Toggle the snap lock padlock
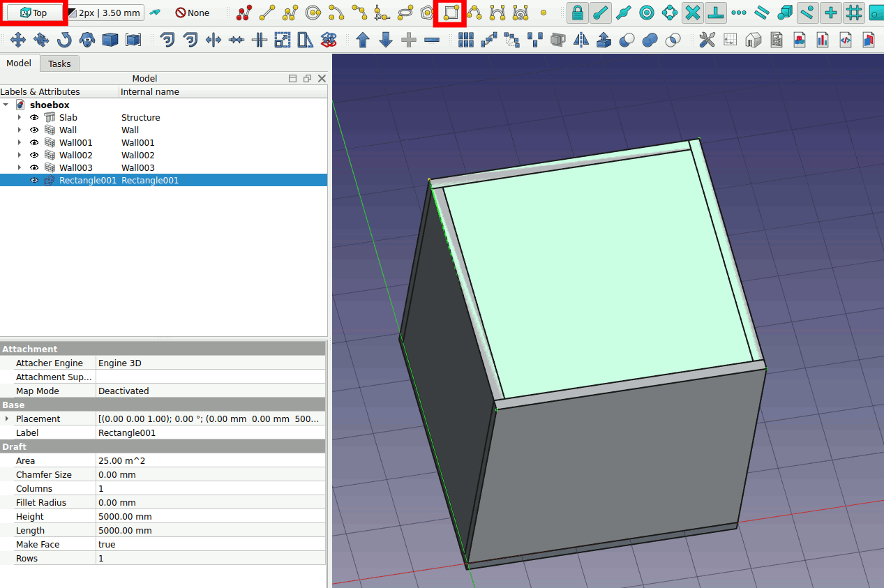The image size is (884, 588). 577,13
